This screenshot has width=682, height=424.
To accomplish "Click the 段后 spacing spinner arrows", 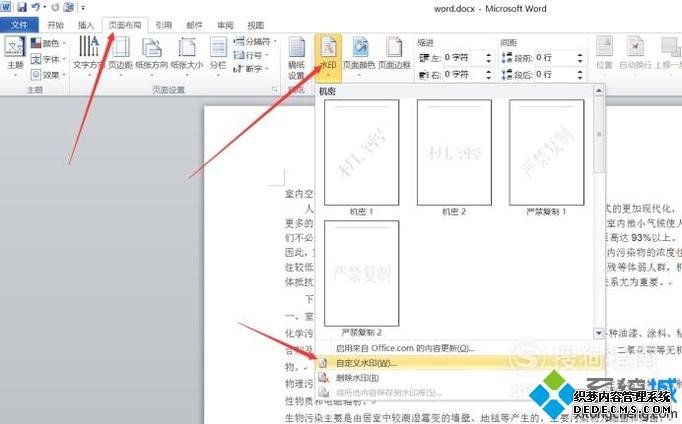I will point(580,74).
